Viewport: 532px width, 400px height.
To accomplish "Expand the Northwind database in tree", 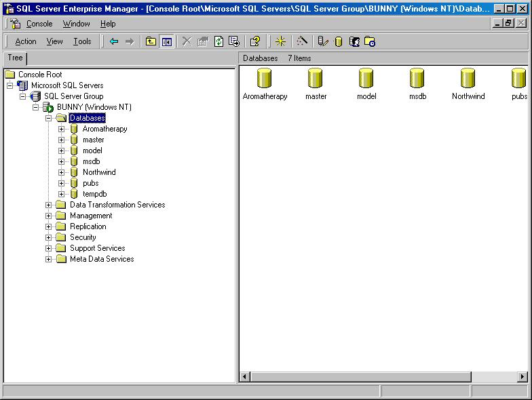I will coord(61,172).
